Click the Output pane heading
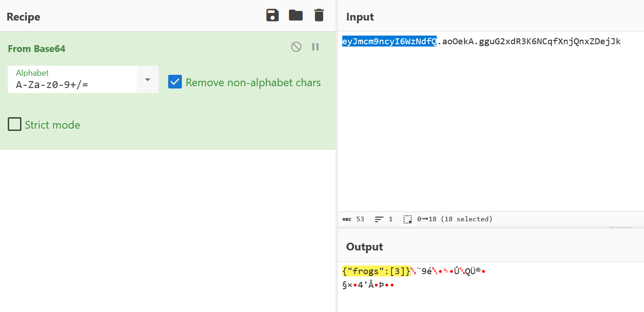 [365, 247]
